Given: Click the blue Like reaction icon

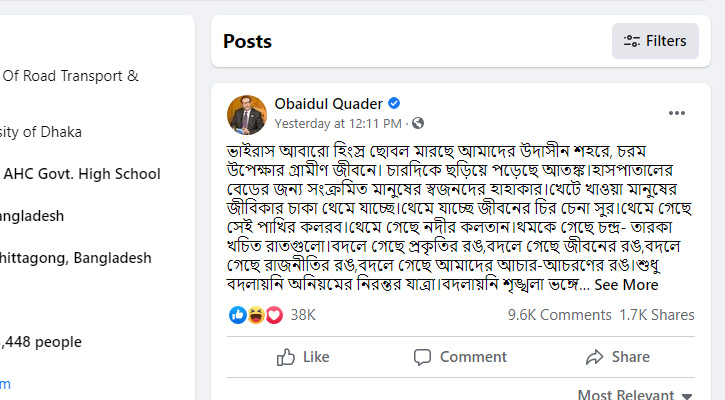Looking at the screenshot, I should point(238,315).
